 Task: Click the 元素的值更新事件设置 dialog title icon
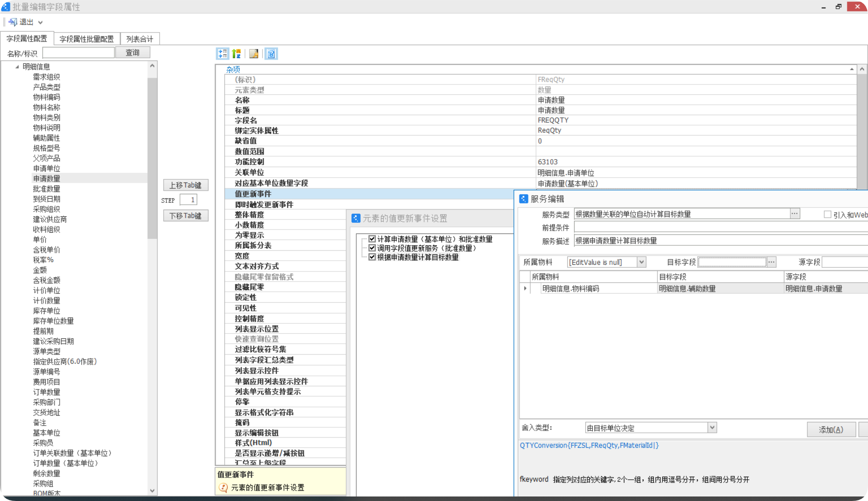356,218
